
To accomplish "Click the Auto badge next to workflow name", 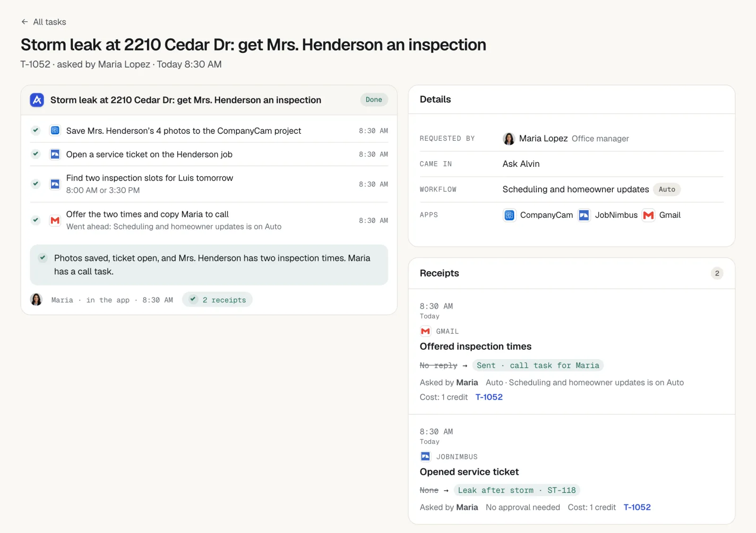I will pyautogui.click(x=667, y=189).
